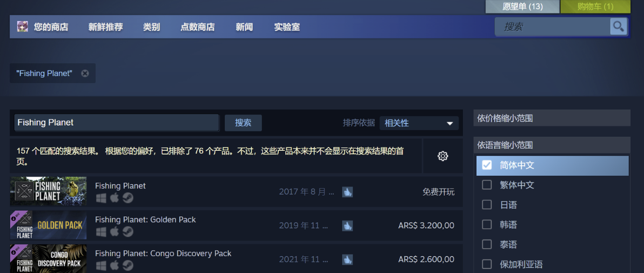Click the 免费开玩 price text
Image resolution: width=644 pixels, height=273 pixels.
pos(439,192)
